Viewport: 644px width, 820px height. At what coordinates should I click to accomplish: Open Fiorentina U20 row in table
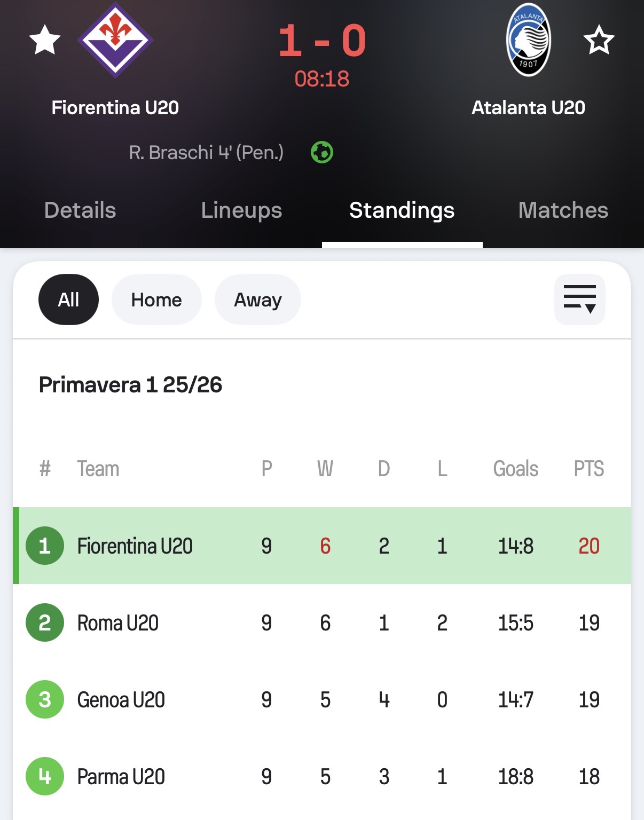[135, 546]
